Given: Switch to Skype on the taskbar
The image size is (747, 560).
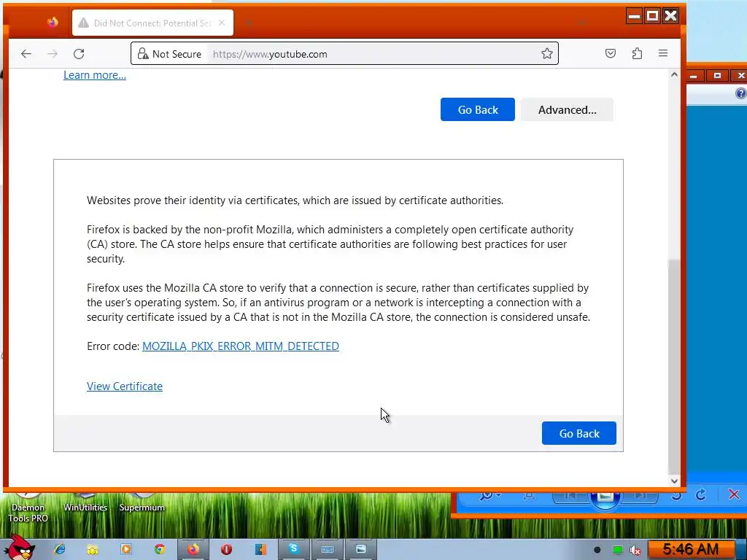Looking at the screenshot, I should coord(293,550).
